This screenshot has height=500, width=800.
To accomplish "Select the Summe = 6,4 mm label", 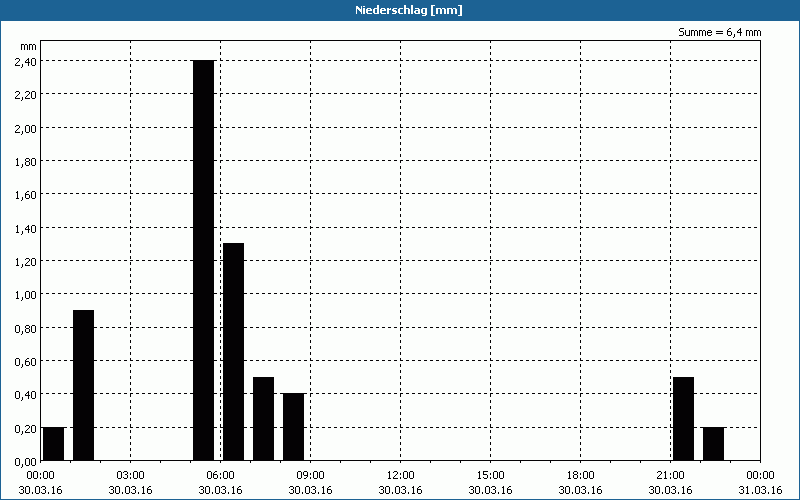I will pyautogui.click(x=719, y=32).
